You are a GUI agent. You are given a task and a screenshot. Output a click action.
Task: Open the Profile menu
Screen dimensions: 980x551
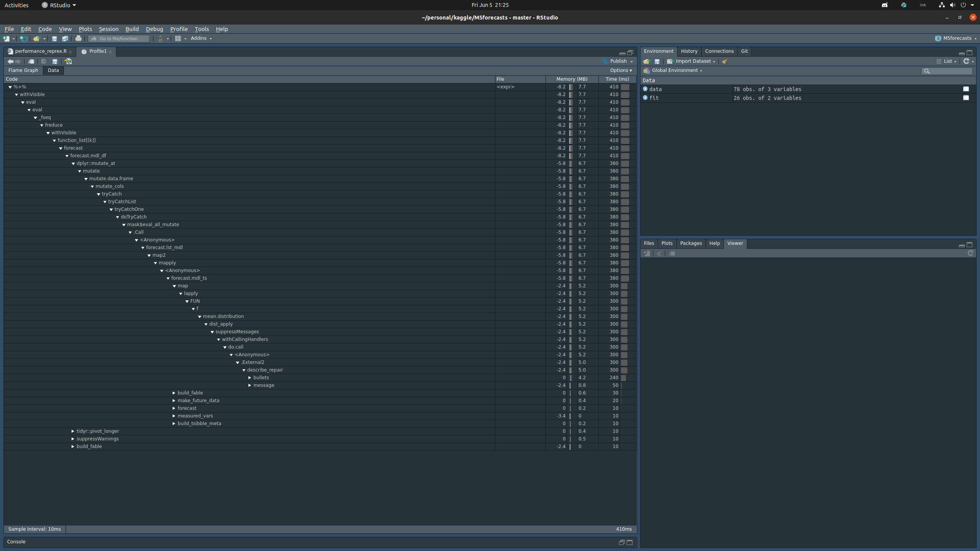pyautogui.click(x=179, y=29)
